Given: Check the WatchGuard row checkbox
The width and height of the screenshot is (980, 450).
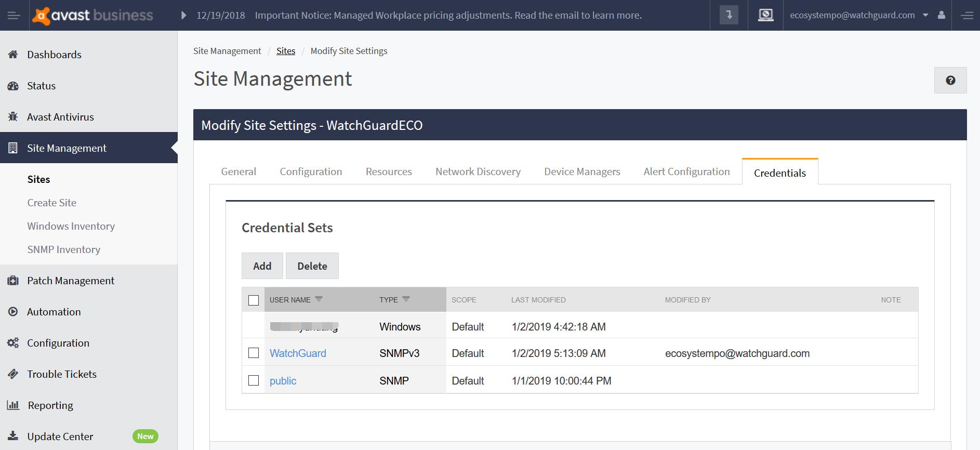Looking at the screenshot, I should point(254,353).
